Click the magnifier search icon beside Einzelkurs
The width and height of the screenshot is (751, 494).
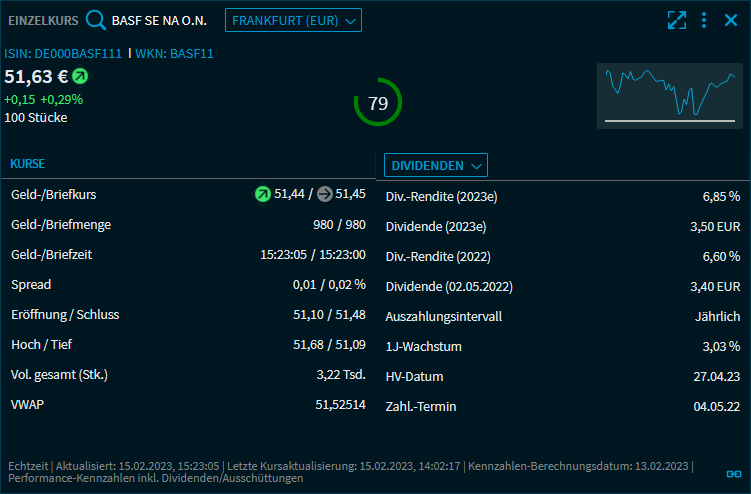(95, 20)
